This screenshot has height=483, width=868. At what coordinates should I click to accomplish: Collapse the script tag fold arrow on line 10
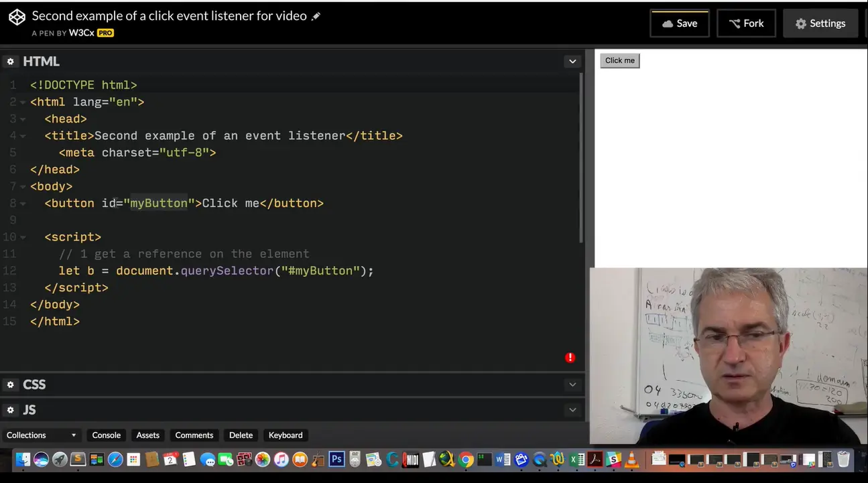(x=23, y=237)
